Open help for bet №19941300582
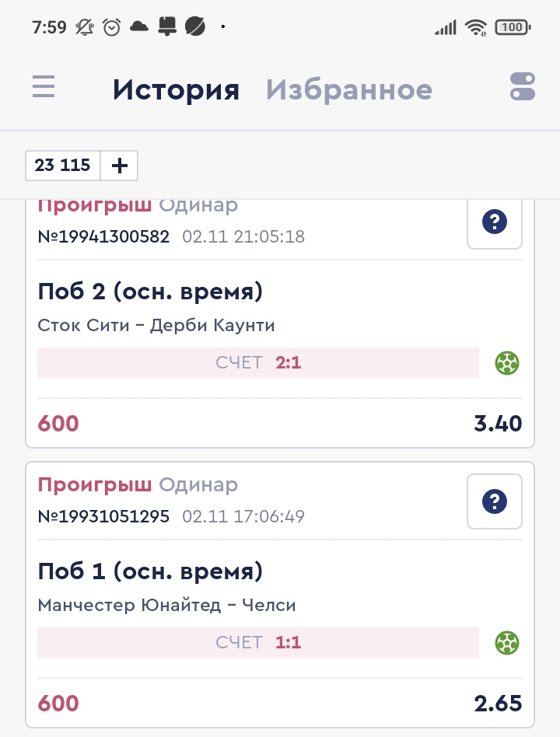 click(x=495, y=222)
